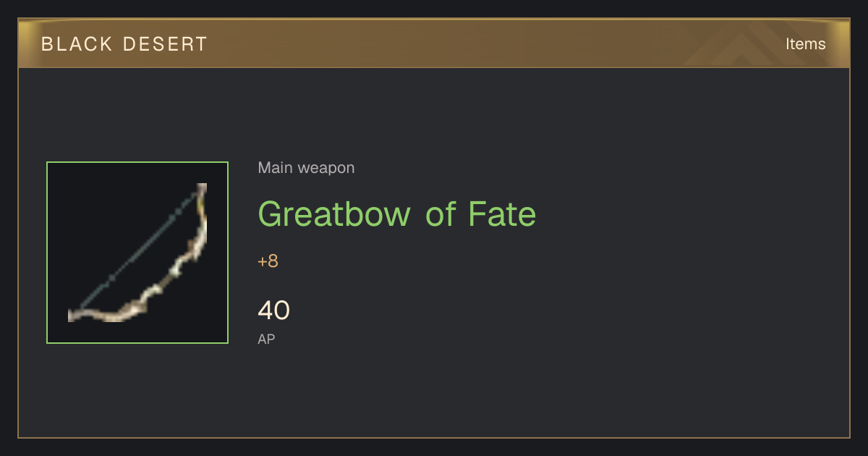The image size is (868, 456).
Task: Select the 40 attack power value
Action: pos(273,311)
